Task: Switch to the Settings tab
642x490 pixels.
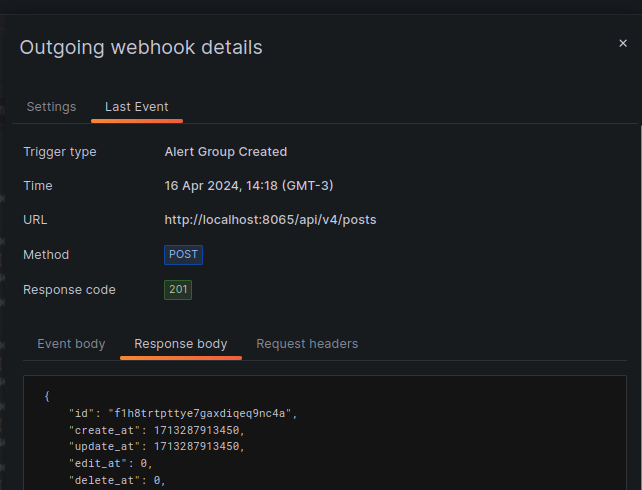Action: 51,107
